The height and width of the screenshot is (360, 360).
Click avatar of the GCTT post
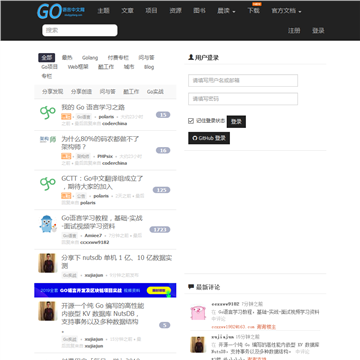pyautogui.click(x=48, y=184)
